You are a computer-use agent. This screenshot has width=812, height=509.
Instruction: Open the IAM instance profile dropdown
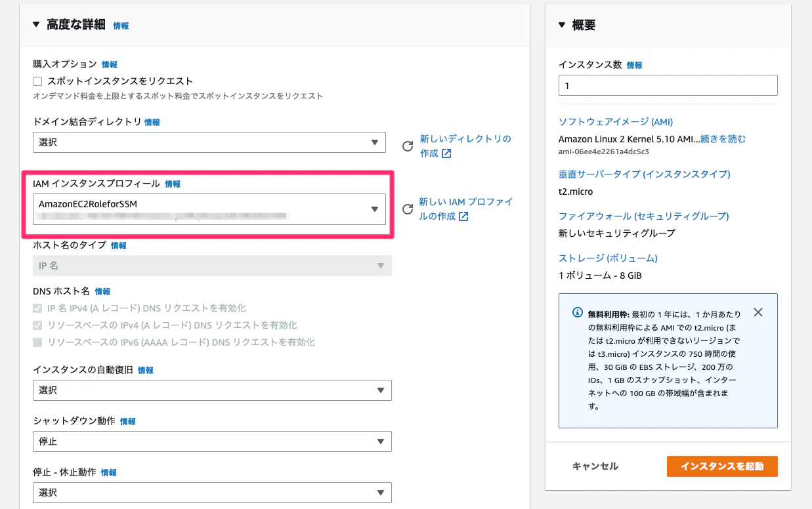pos(209,209)
